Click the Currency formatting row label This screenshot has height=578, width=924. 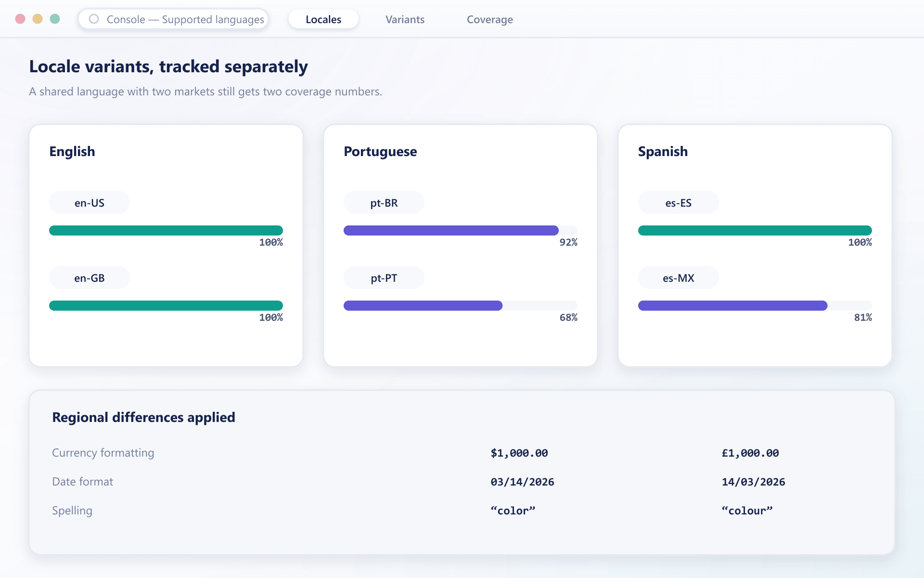(103, 453)
